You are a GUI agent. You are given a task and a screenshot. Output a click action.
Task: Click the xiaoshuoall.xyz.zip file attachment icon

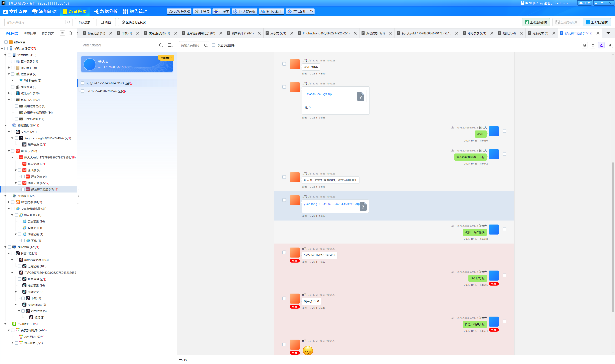pyautogui.click(x=360, y=97)
